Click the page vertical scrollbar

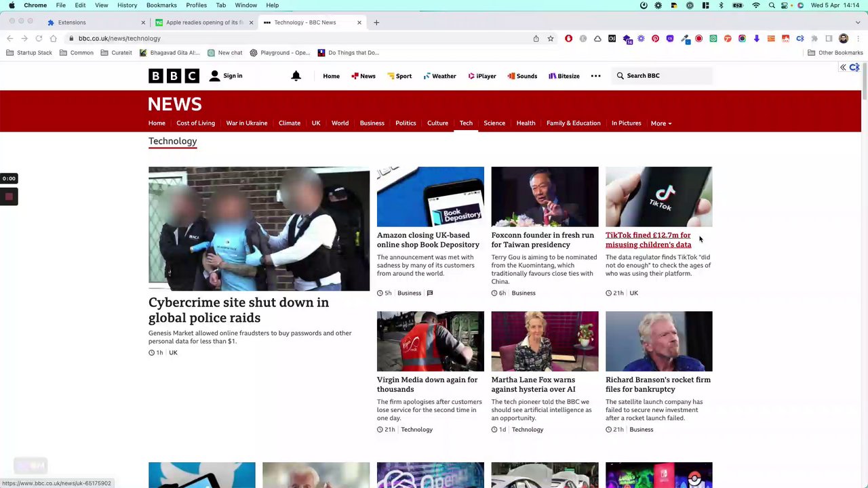[x=864, y=81]
